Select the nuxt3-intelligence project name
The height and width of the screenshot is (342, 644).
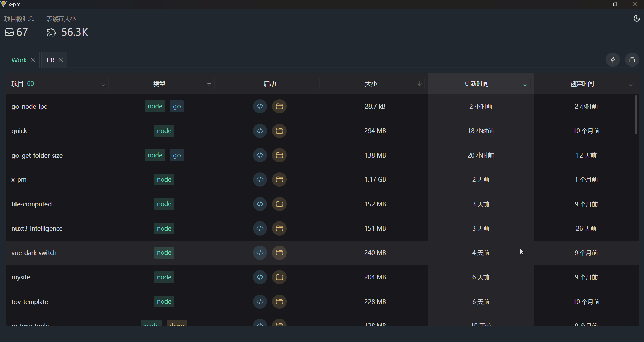tap(37, 228)
